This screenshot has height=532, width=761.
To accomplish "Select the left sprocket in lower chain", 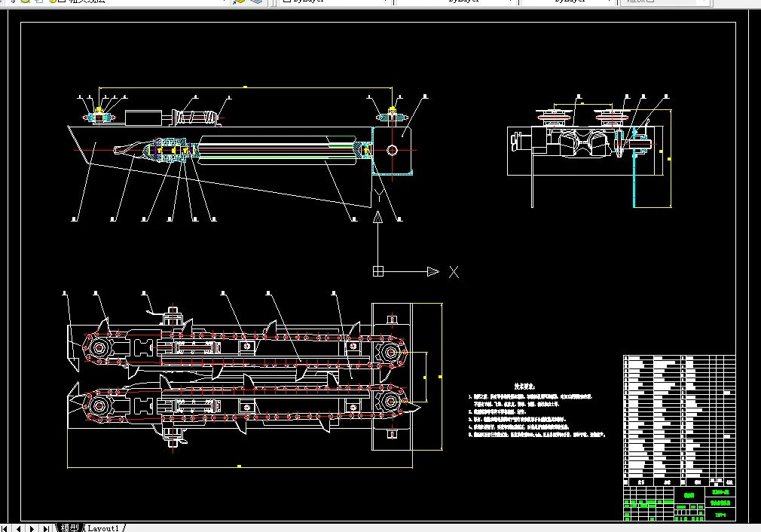I will [99, 406].
